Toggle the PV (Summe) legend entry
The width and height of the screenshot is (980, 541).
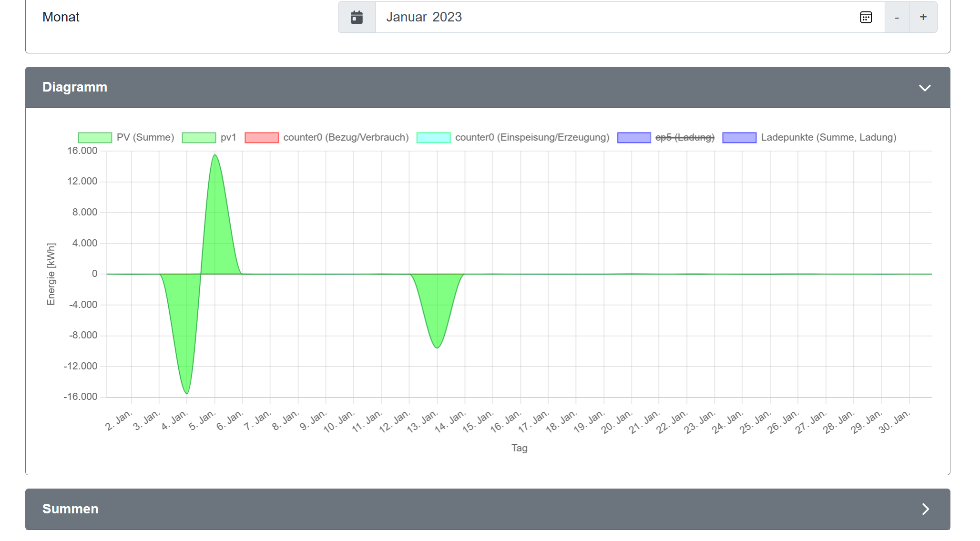pyautogui.click(x=145, y=138)
